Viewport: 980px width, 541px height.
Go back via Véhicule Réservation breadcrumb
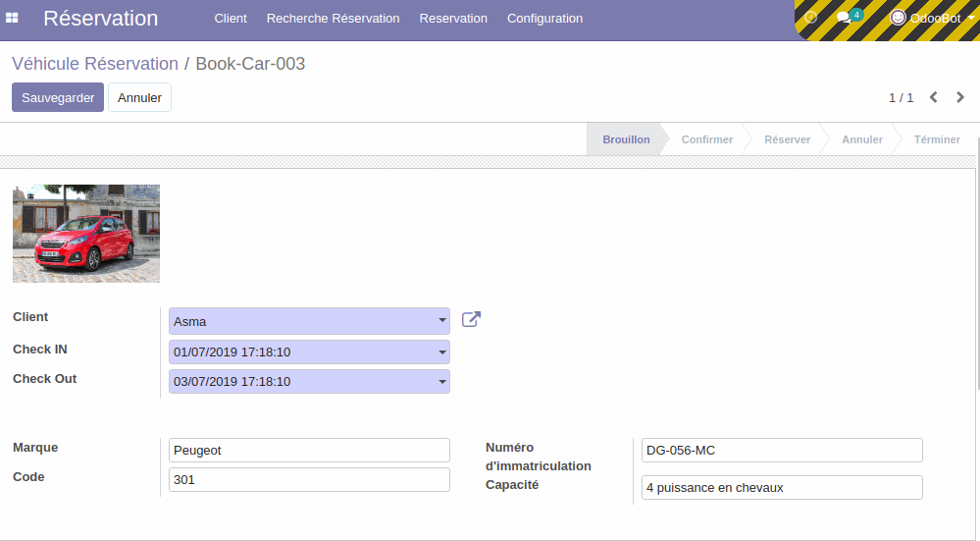pyautogui.click(x=95, y=64)
